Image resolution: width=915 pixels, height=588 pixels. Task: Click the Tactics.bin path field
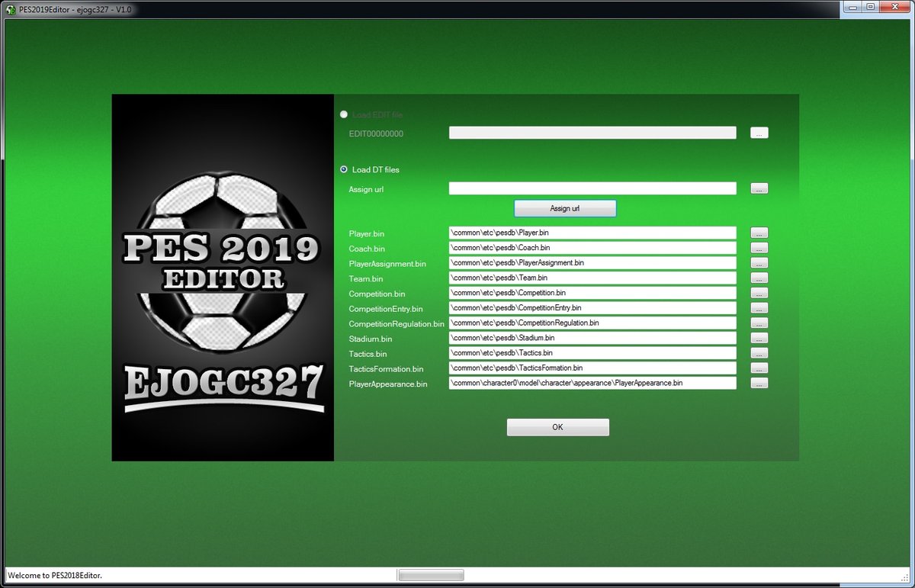pyautogui.click(x=592, y=353)
